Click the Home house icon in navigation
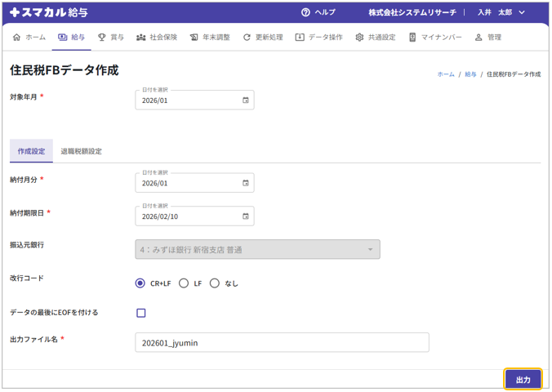Image resolution: width=552 pixels, height=392 pixels. point(17,38)
